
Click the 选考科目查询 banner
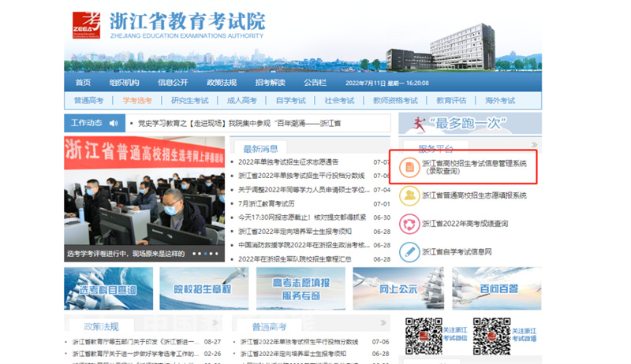109,288
